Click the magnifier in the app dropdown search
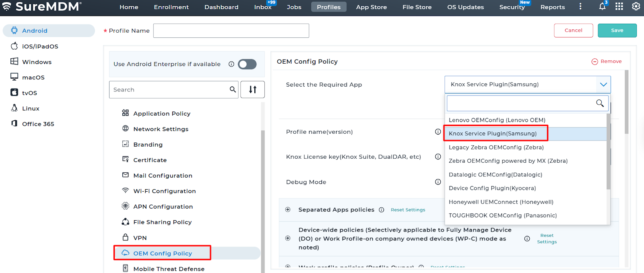The height and width of the screenshot is (273, 644). click(x=600, y=103)
